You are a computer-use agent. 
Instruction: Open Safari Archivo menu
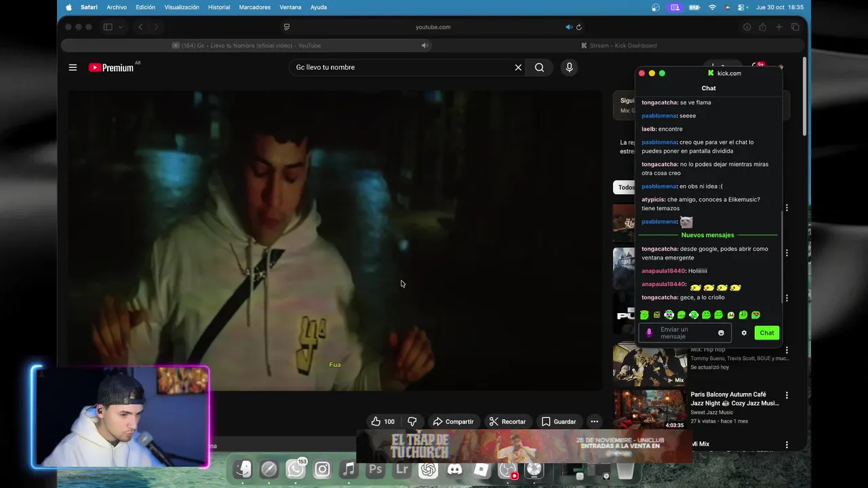click(117, 7)
